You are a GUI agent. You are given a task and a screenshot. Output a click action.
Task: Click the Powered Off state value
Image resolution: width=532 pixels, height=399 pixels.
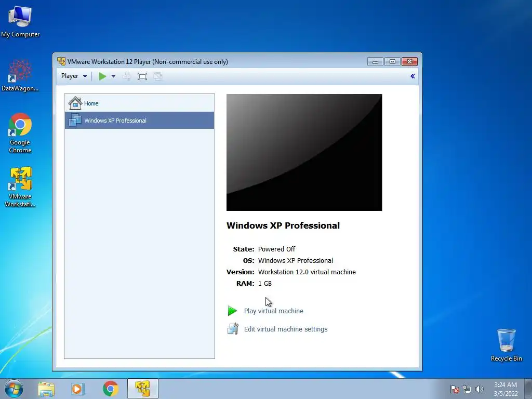tap(276, 249)
